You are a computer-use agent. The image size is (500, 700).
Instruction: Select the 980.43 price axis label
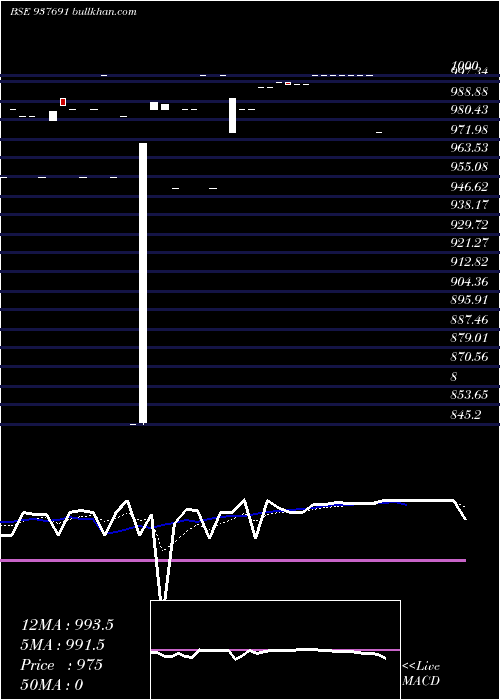pos(469,110)
